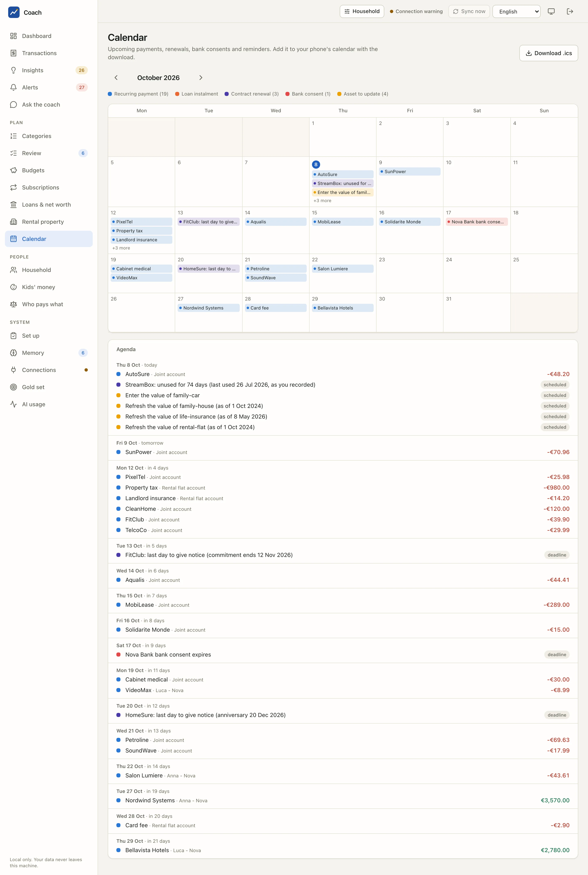Click the Memory brain icon

13,353
